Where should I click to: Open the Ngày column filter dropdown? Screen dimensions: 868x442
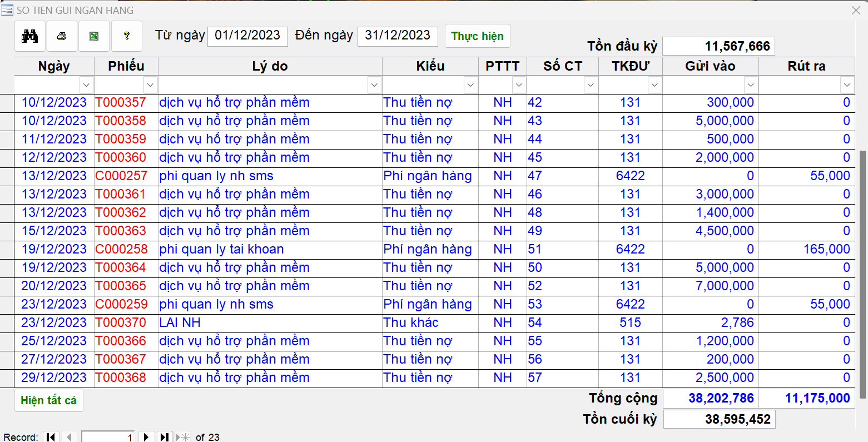(x=86, y=85)
